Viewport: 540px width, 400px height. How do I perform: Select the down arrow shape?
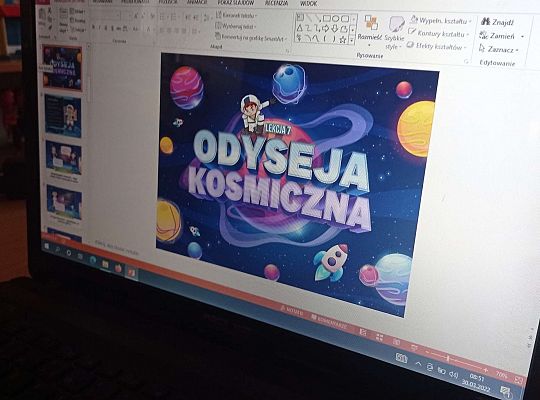point(334,29)
